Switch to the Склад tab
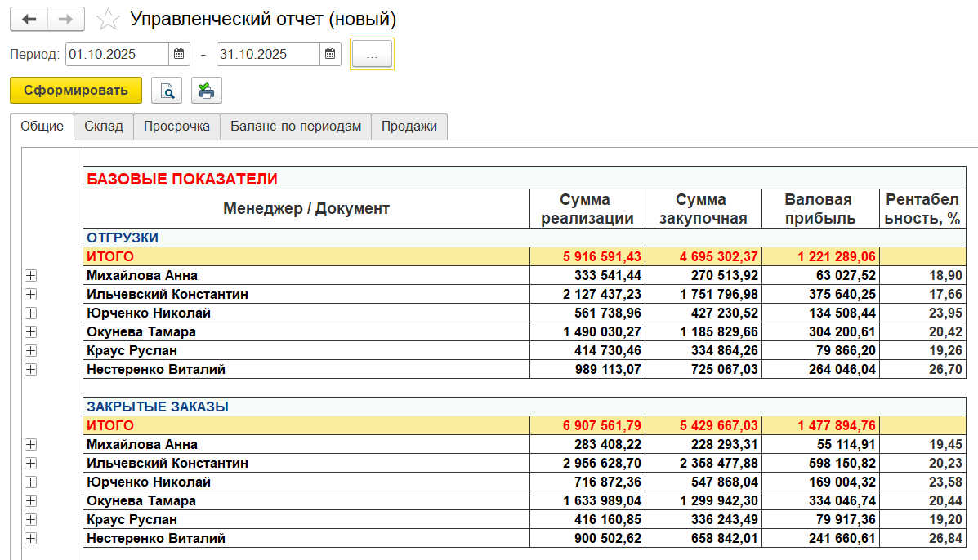Viewport: 978px width, 560px height. pos(104,127)
